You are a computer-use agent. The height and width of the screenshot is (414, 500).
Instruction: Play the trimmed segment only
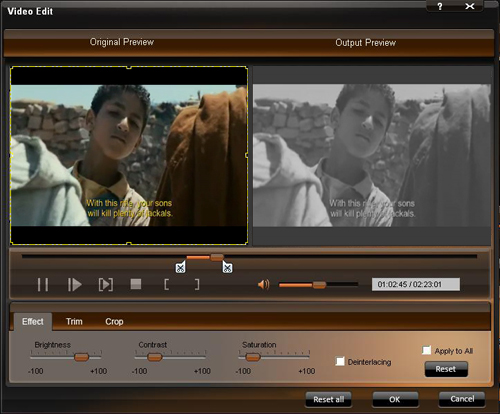tap(106, 285)
